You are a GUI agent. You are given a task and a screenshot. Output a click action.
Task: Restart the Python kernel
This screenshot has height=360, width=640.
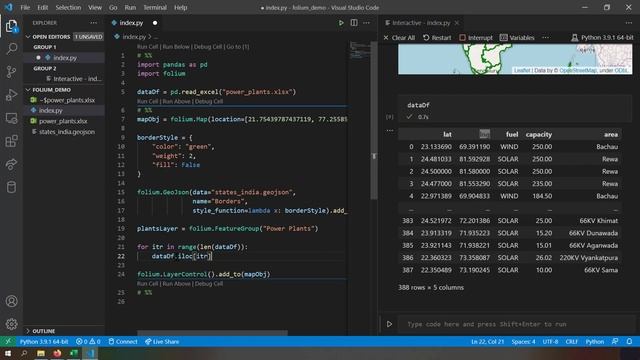(x=437, y=38)
